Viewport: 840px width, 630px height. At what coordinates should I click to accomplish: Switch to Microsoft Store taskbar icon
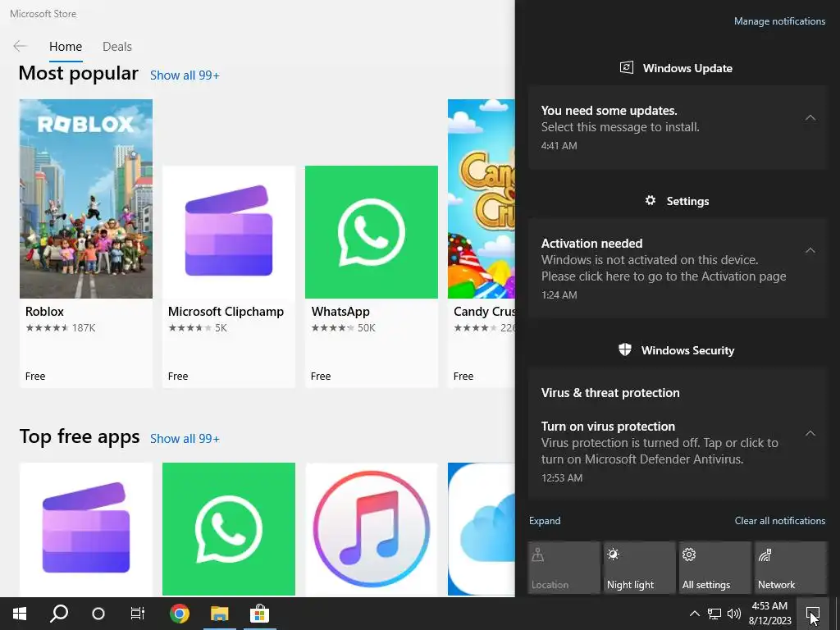coord(259,614)
